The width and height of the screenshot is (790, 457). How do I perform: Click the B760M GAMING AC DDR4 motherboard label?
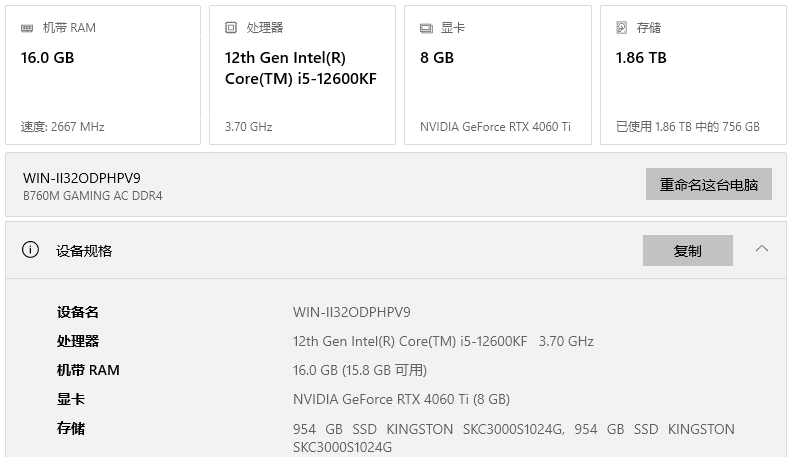pos(92,196)
